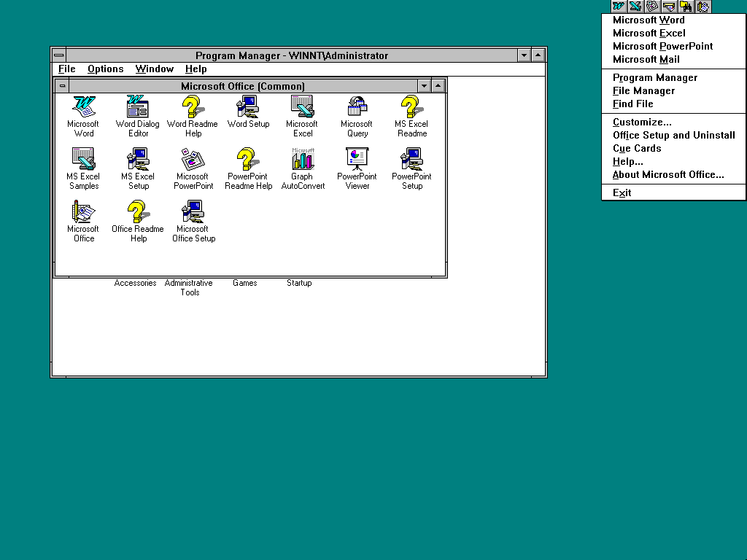
Task: Choose Cue Cards from the Office menu
Action: (637, 149)
